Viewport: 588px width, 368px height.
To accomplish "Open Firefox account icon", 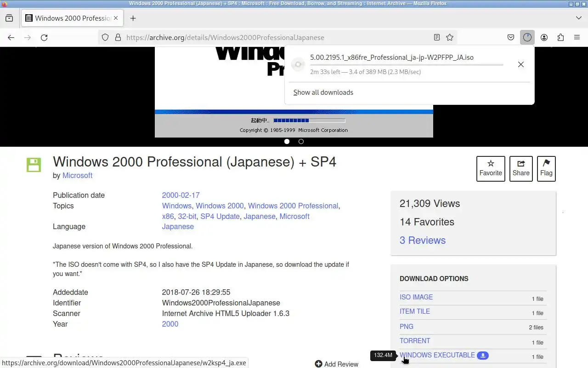I will click(x=544, y=37).
